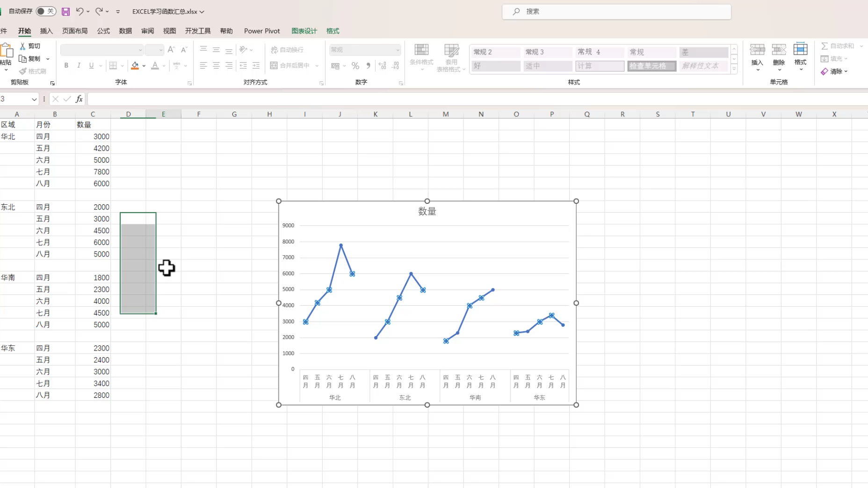
Task: Click the insert function fx icon
Action: click(79, 99)
